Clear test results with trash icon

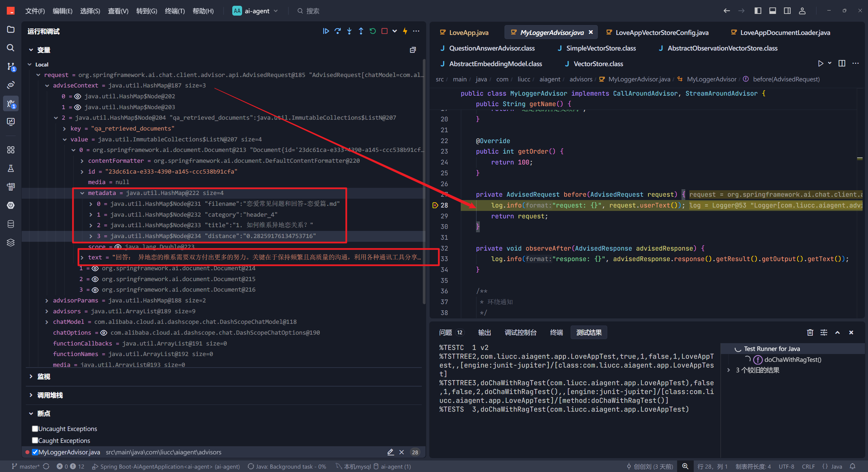pyautogui.click(x=810, y=332)
